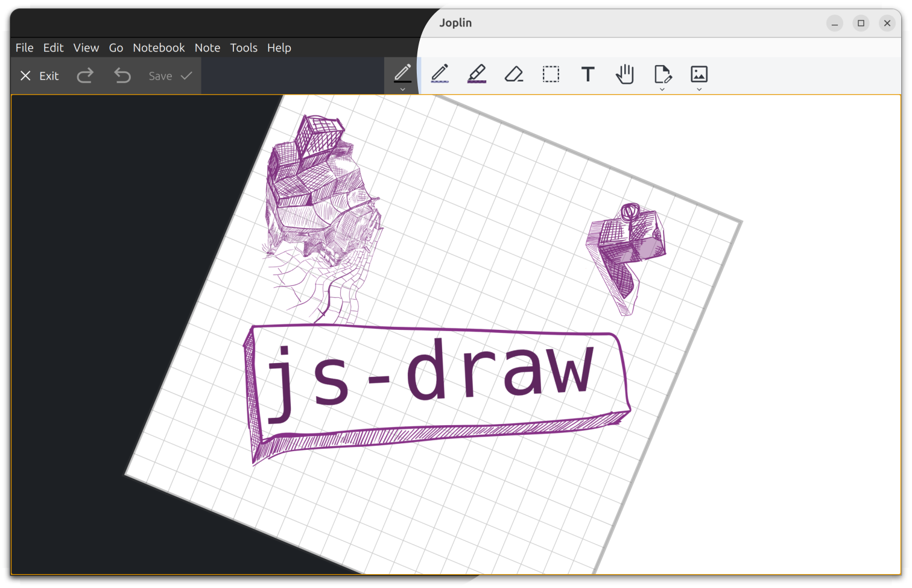Open the page edit tool
Image resolution: width=912 pixels, height=588 pixels.
pyautogui.click(x=662, y=74)
